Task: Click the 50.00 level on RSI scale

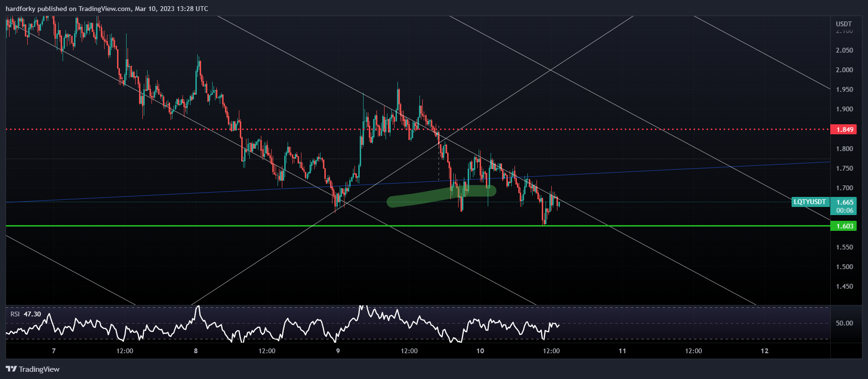Action: (844, 323)
